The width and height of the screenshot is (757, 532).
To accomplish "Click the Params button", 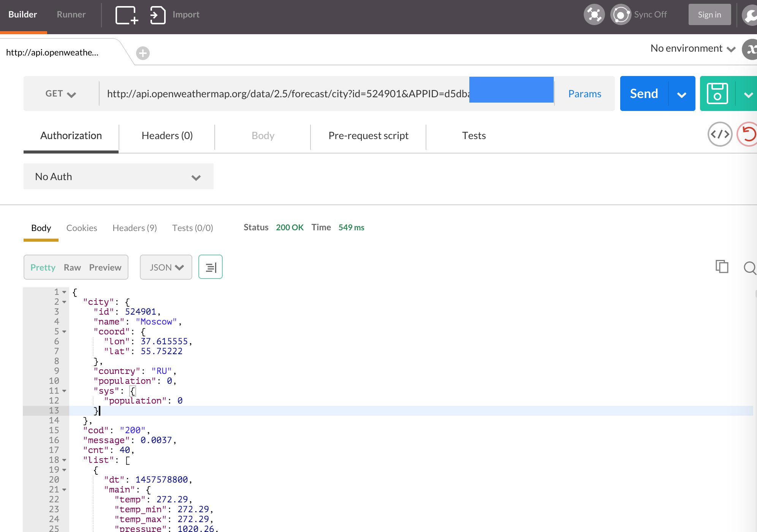I will point(584,94).
